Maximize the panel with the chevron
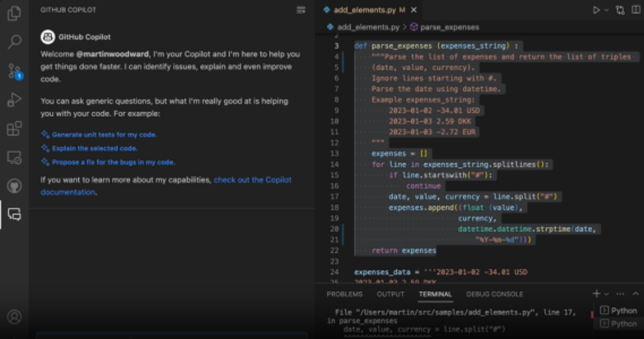 (635, 294)
